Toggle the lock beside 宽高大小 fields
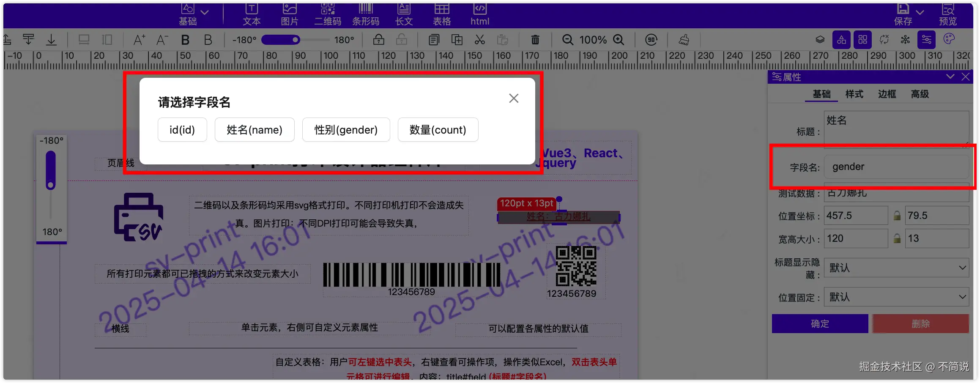Screen dimensions: 980x383 point(897,238)
